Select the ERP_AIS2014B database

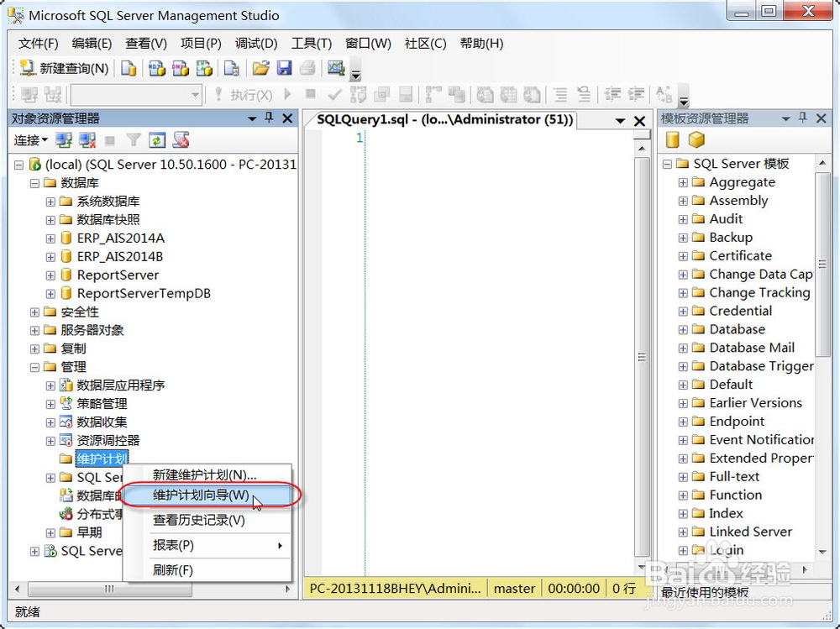119,257
